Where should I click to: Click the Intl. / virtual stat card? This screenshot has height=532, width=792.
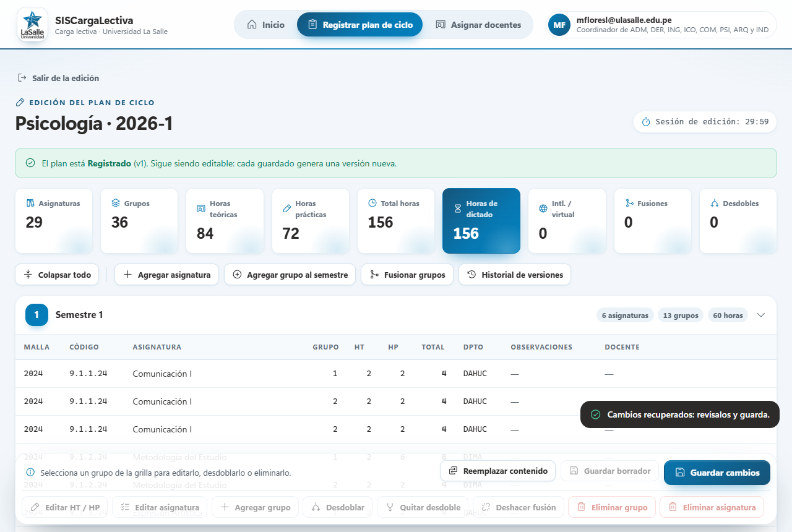[567, 221]
